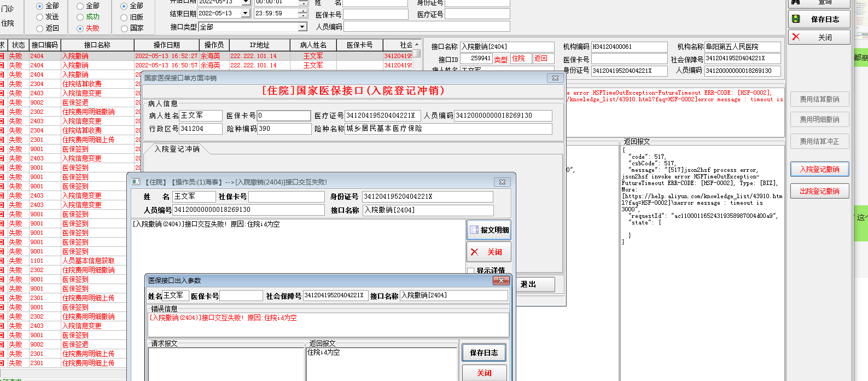Sort by the 病人姓名 column header

pyautogui.click(x=313, y=45)
